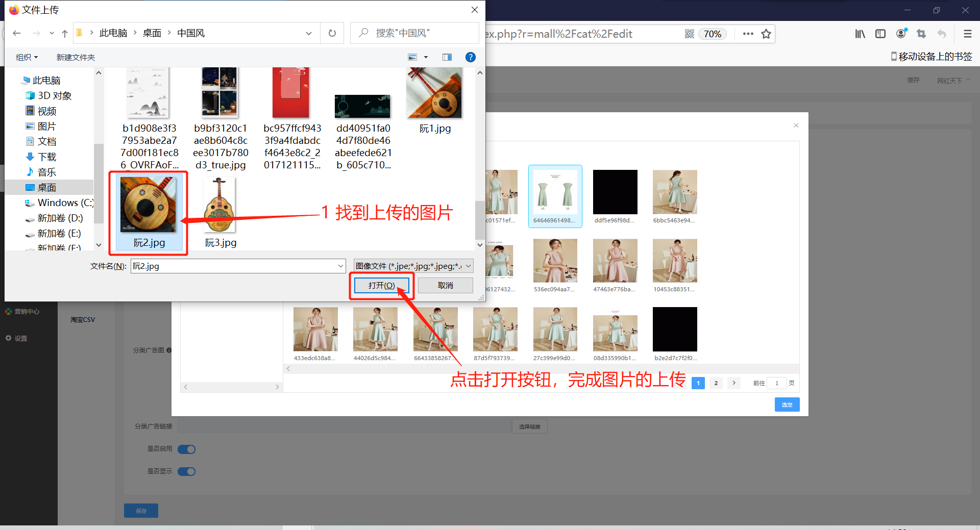The image size is (980, 530).
Task: Click the 选择链接 button
Action: click(x=530, y=426)
